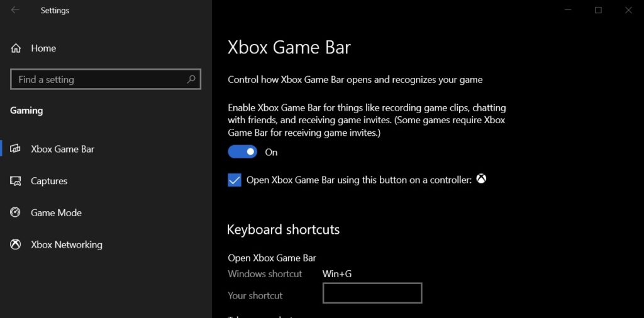
Task: Click the Captures sidebar icon
Action: point(15,180)
